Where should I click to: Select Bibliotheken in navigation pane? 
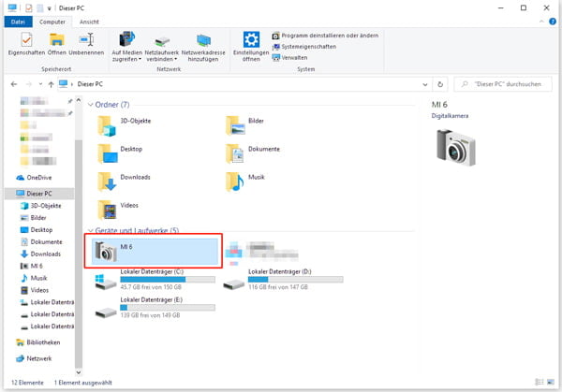click(38, 342)
